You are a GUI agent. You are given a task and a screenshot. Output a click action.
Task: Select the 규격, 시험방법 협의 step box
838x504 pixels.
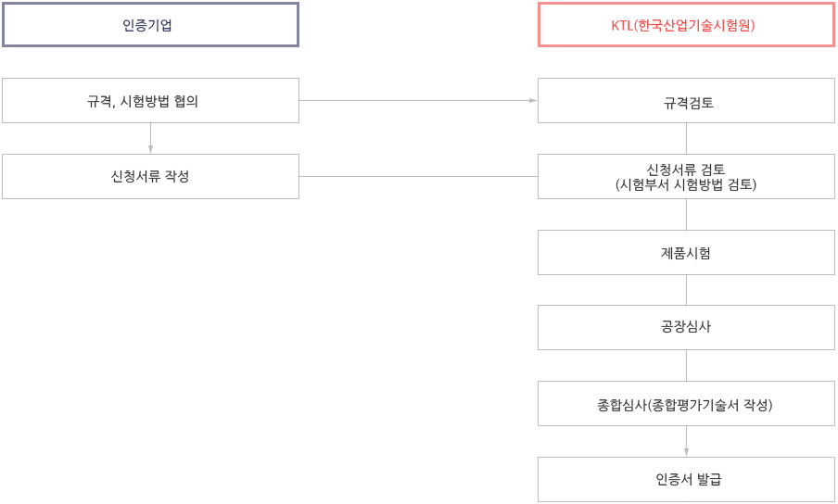[x=151, y=100]
